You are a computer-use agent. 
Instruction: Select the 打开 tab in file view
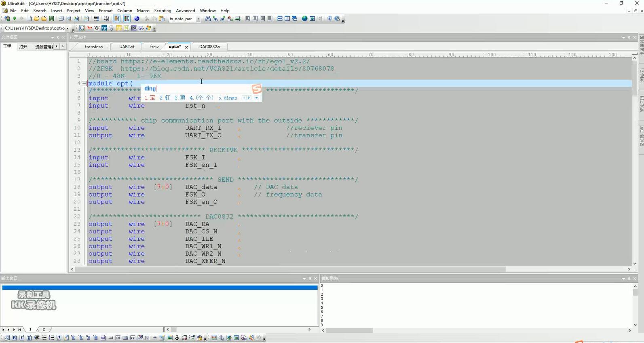pos(23,47)
